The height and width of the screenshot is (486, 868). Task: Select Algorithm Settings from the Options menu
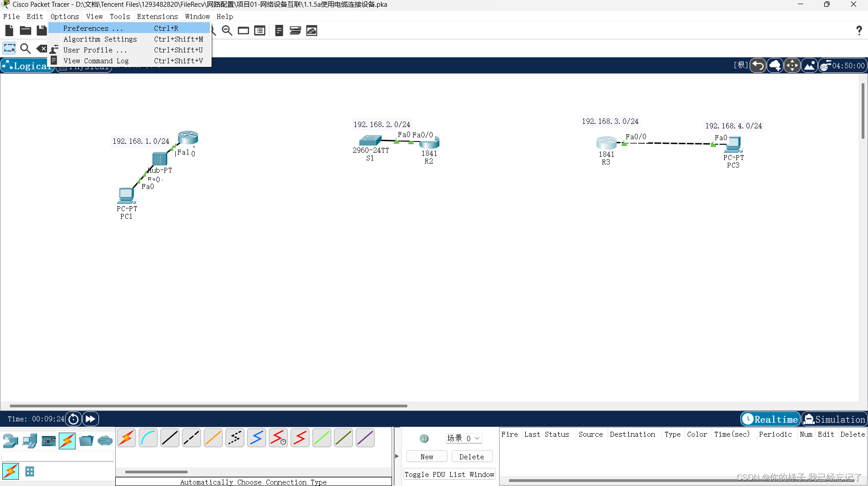(x=100, y=39)
